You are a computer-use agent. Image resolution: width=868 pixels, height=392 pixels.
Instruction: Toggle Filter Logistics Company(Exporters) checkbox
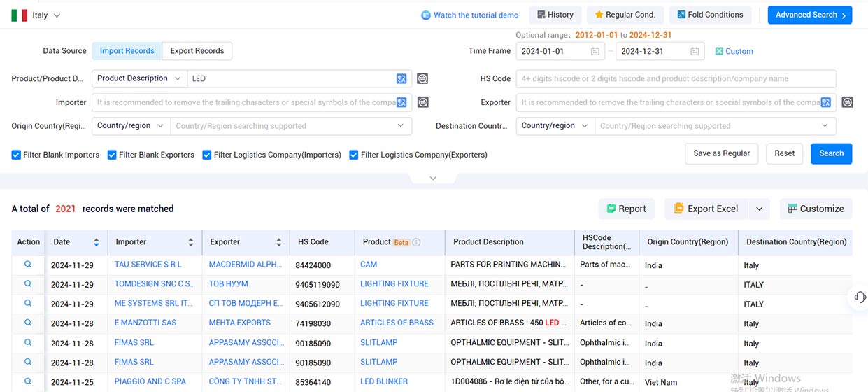coord(354,155)
